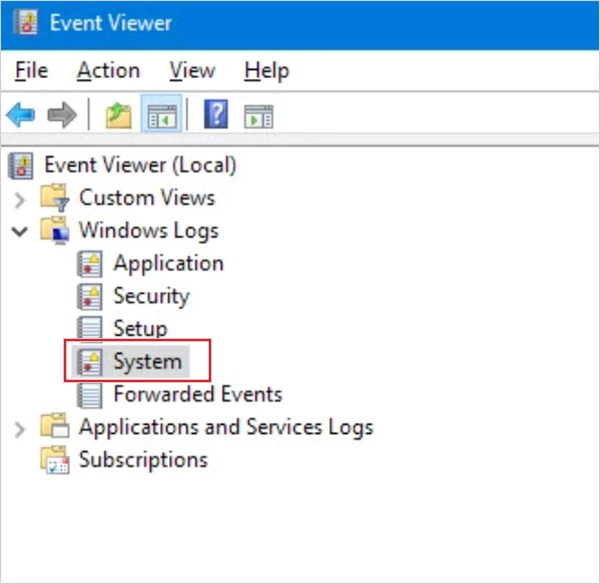Select the Windows Logs label
This screenshot has height=584, width=600.
[x=149, y=231]
